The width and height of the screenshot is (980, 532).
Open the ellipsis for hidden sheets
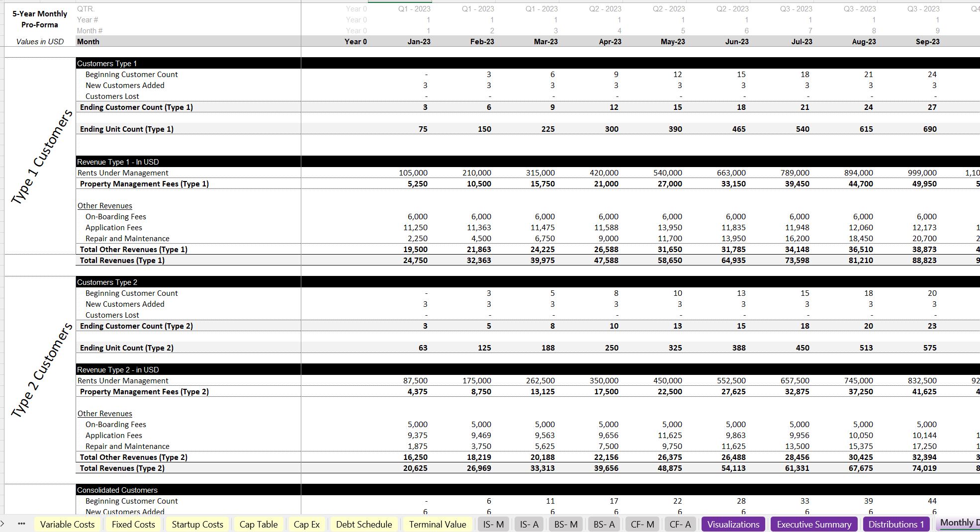(x=21, y=524)
